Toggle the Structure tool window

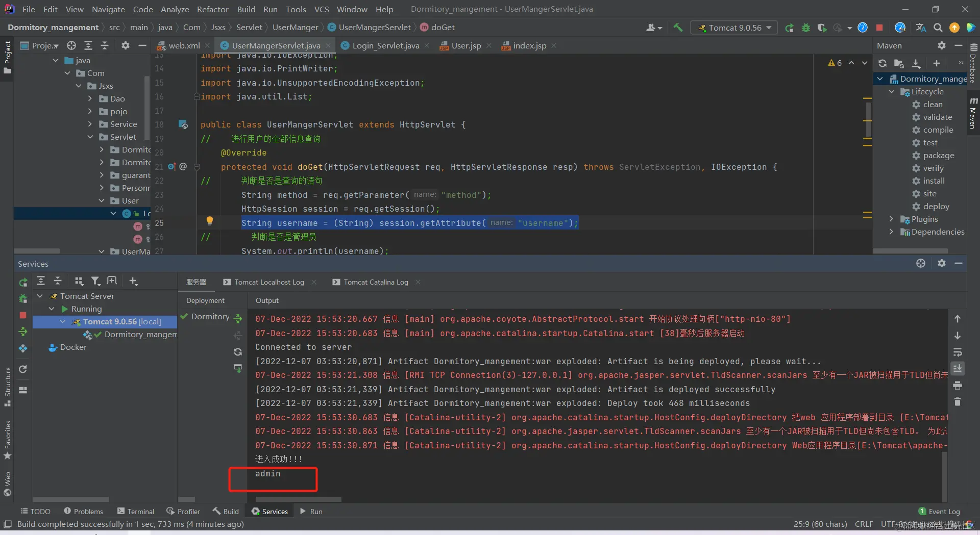coord(7,387)
